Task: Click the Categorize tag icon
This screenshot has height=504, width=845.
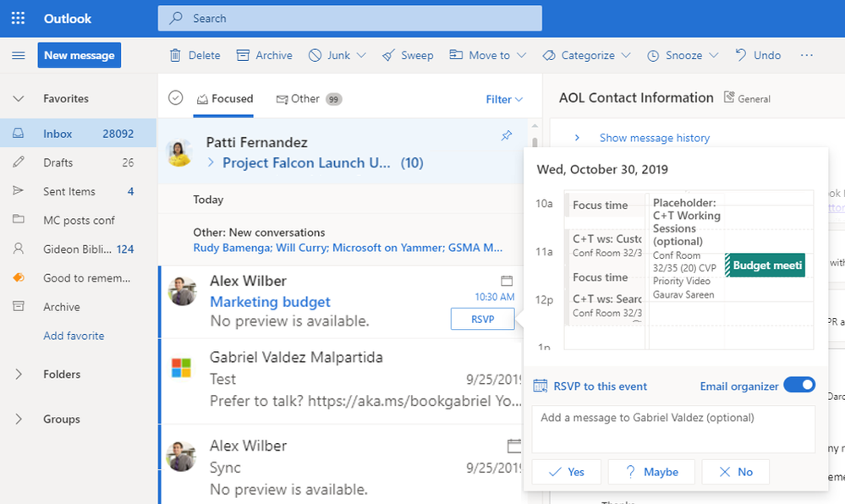Action: (549, 56)
